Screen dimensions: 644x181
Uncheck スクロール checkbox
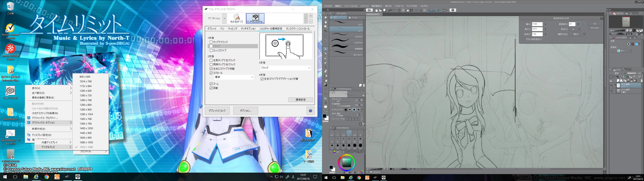[x=211, y=73]
